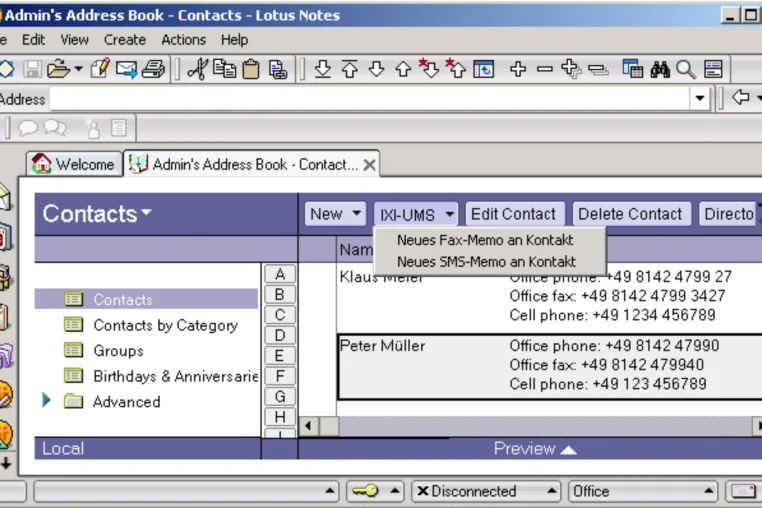Screen dimensions: 762x508
Task: Click the refresh view icon
Action: tap(484, 69)
